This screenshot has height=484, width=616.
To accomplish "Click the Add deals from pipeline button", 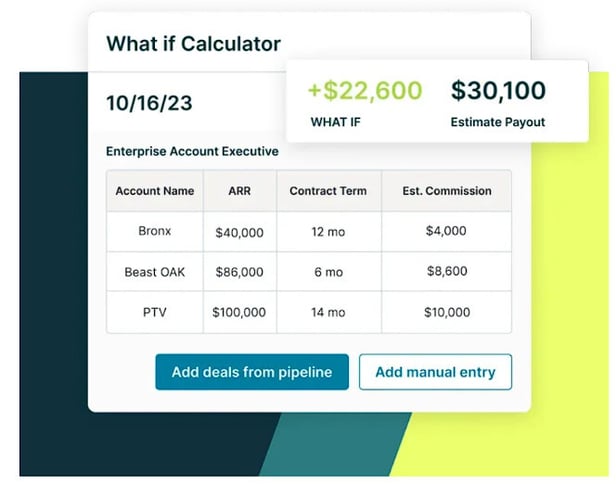I will pyautogui.click(x=251, y=372).
